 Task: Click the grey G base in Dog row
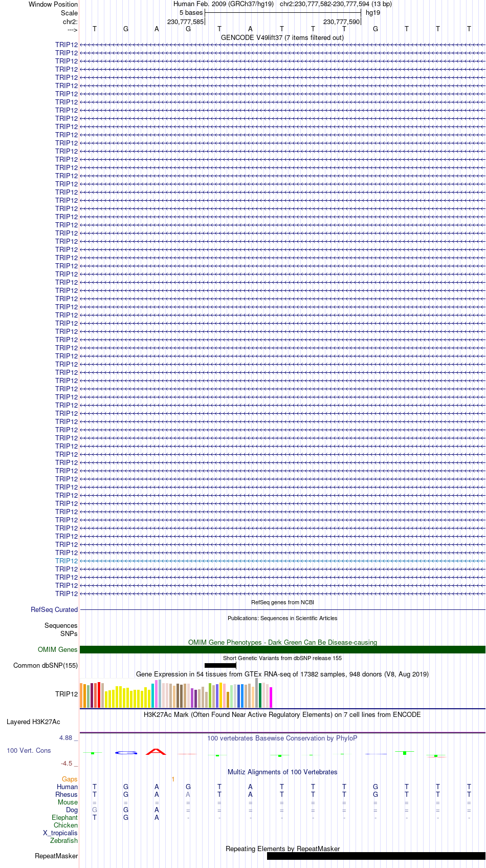pos(95,810)
